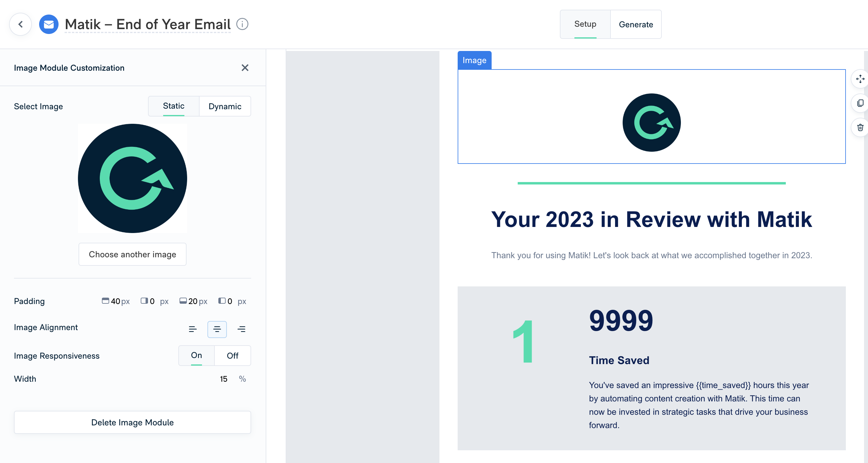
Task: Click the Thank you for using Matik paragraph
Action: pyautogui.click(x=651, y=255)
